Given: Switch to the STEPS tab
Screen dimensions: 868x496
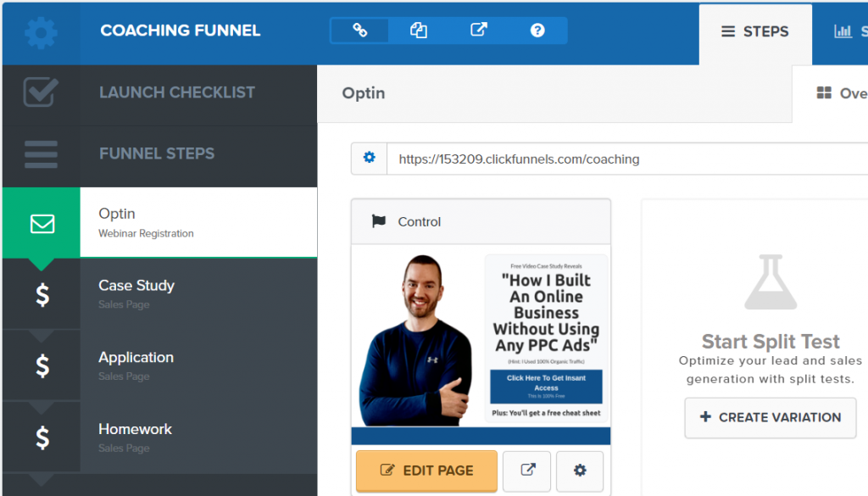Looking at the screenshot, I should [x=755, y=32].
